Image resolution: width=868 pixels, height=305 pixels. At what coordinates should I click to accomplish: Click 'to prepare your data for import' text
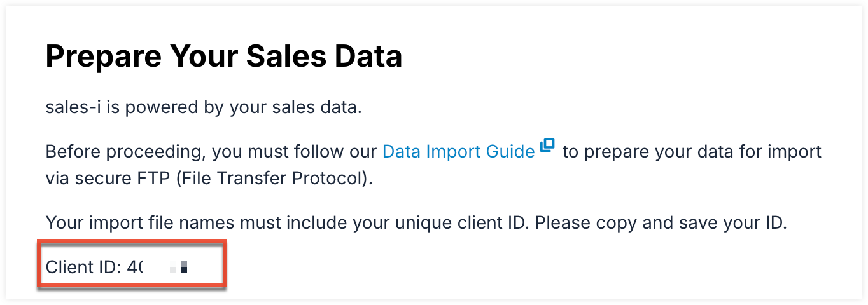click(690, 152)
